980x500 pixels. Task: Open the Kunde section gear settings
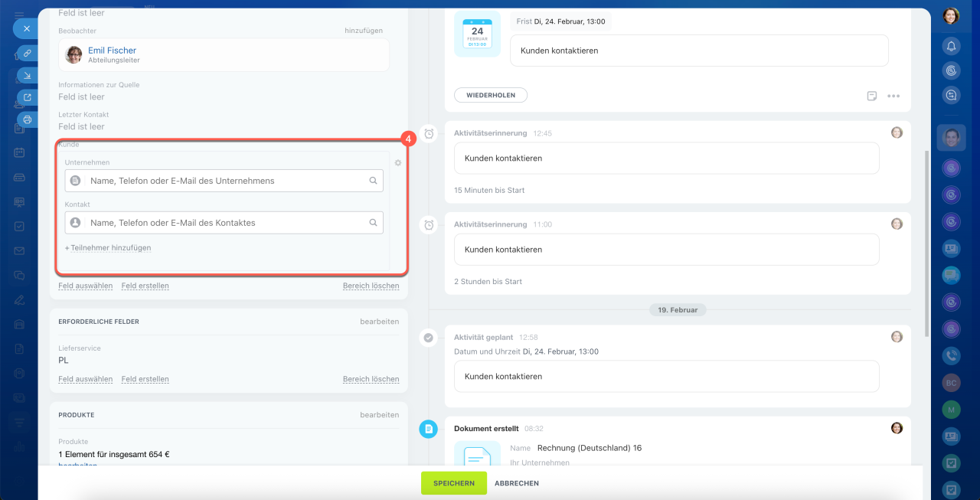click(397, 162)
